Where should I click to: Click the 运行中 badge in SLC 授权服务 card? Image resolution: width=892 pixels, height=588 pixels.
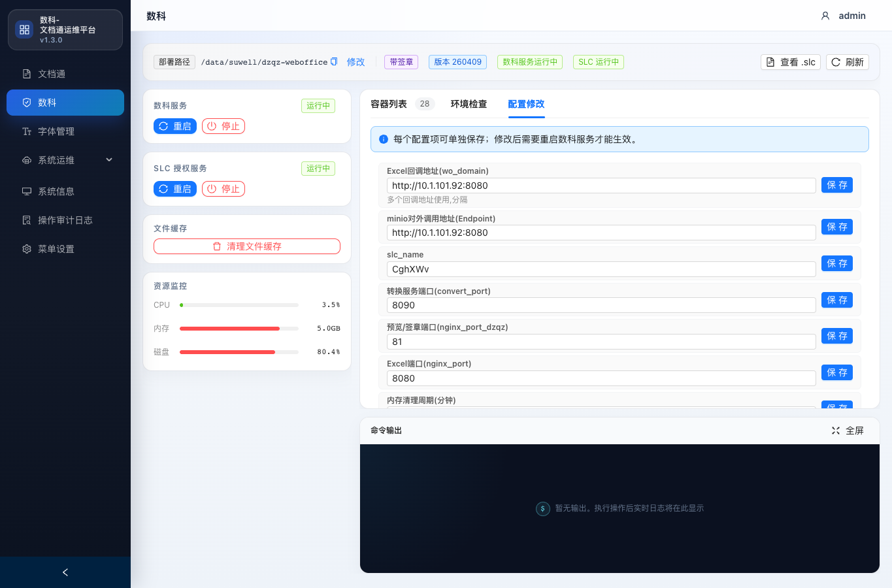pyautogui.click(x=318, y=169)
